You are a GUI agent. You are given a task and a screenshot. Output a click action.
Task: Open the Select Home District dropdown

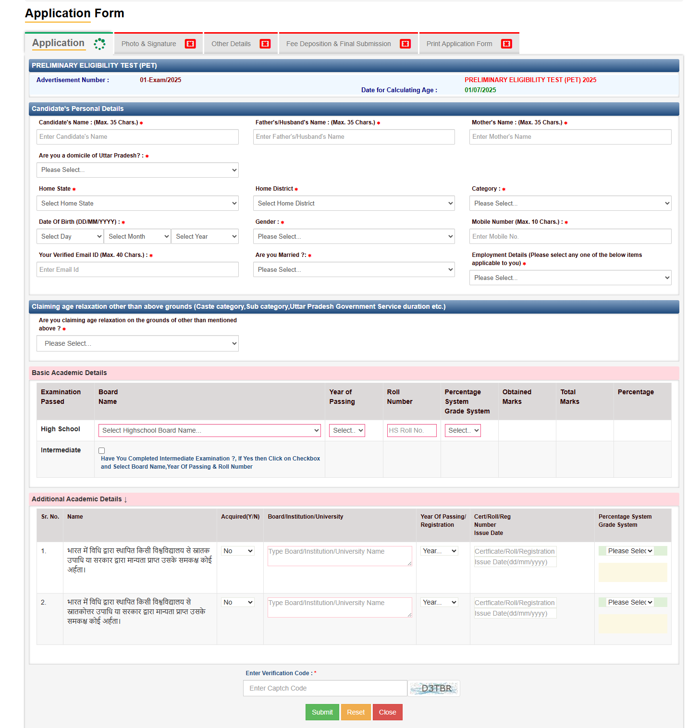tap(354, 203)
